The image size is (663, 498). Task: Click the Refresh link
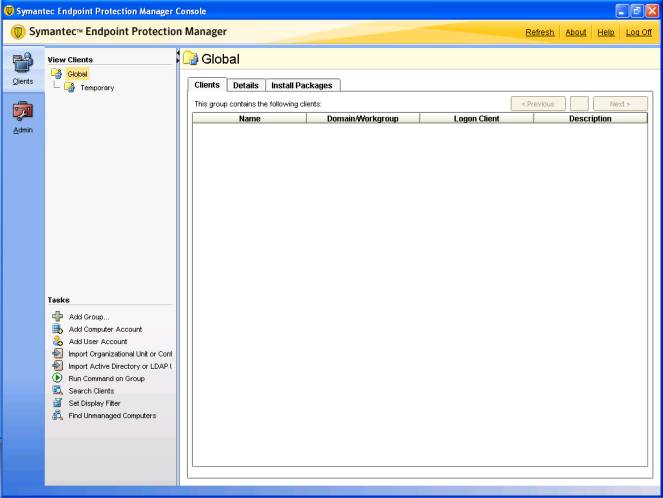point(540,32)
